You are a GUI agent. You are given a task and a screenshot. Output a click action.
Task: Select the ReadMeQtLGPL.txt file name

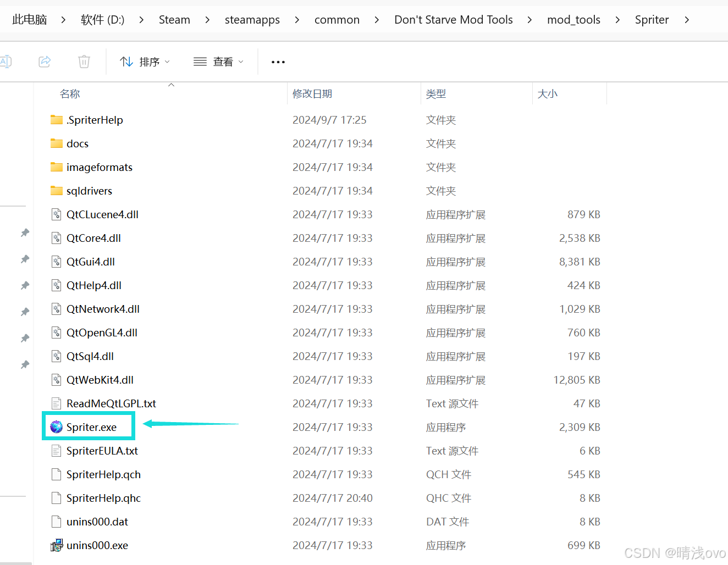point(111,403)
